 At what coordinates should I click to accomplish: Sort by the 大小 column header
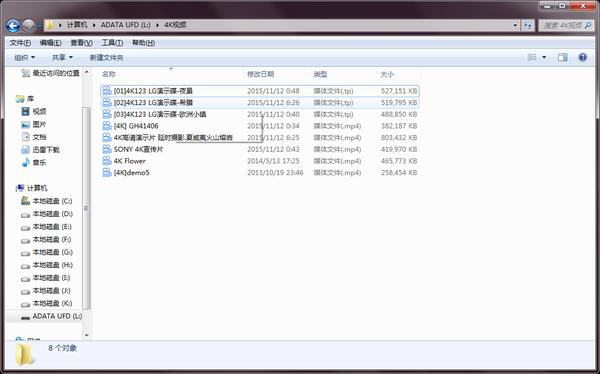[387, 74]
